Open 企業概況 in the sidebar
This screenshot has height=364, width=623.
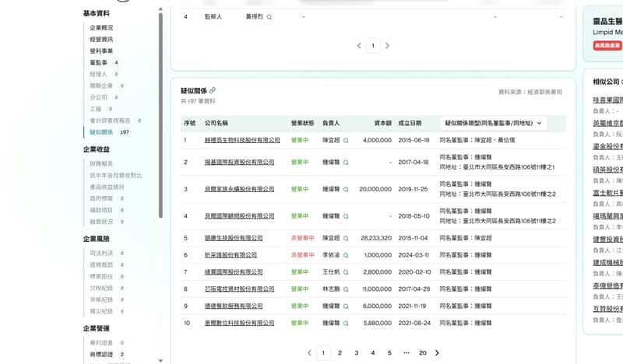click(x=100, y=27)
